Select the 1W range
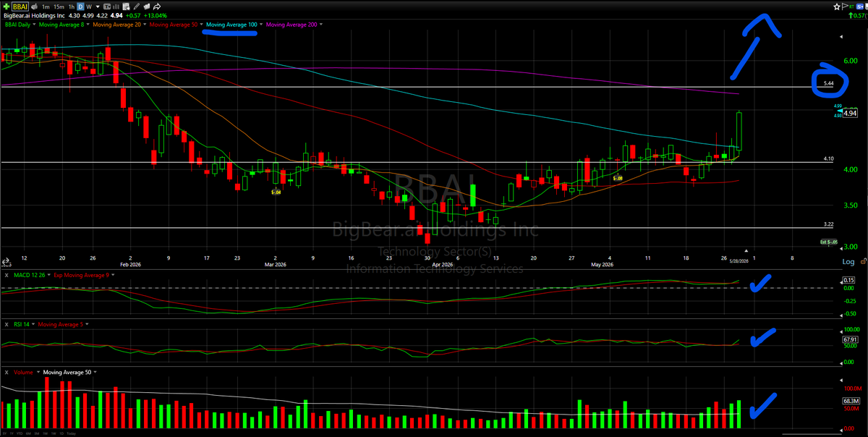 54,433
